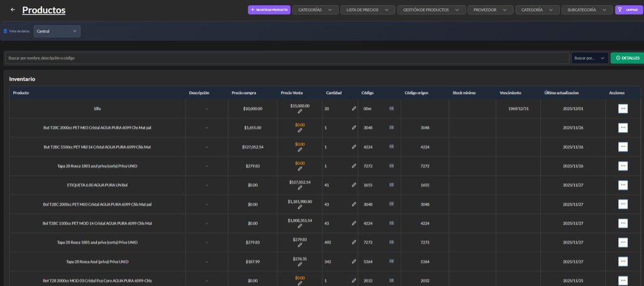Image resolution: width=644 pixels, height=286 pixels.
Task: Open the Proveedor filter dropdown
Action: 490,10
